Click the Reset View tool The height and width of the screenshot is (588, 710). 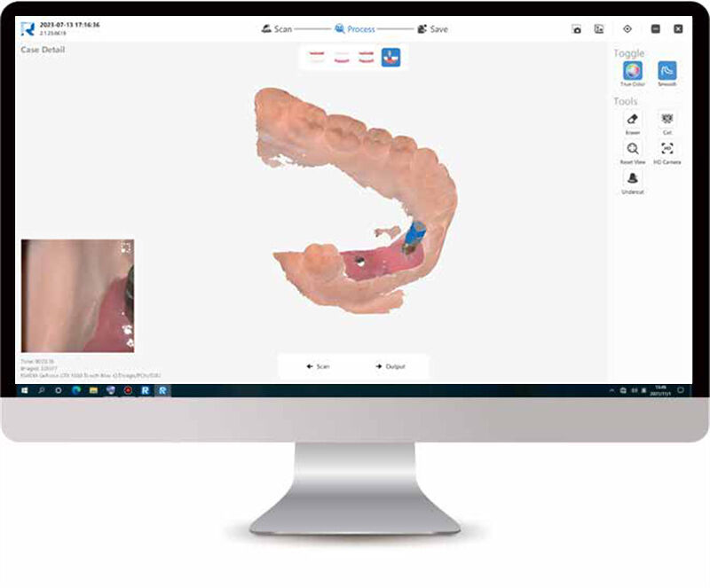(632, 149)
